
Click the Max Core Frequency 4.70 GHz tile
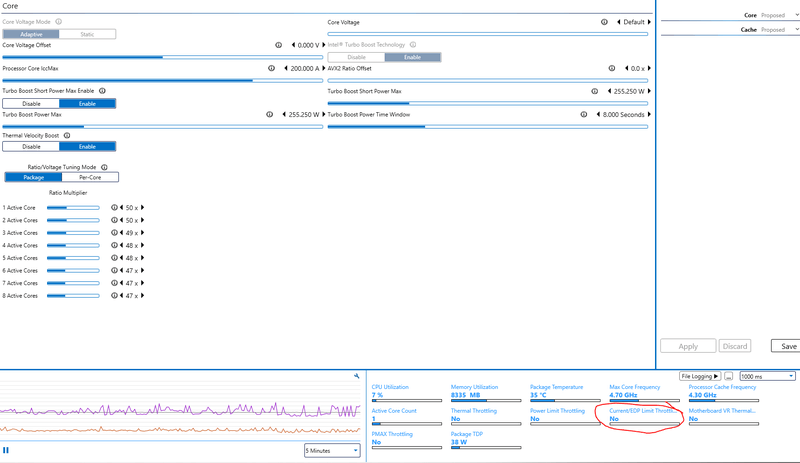(644, 393)
